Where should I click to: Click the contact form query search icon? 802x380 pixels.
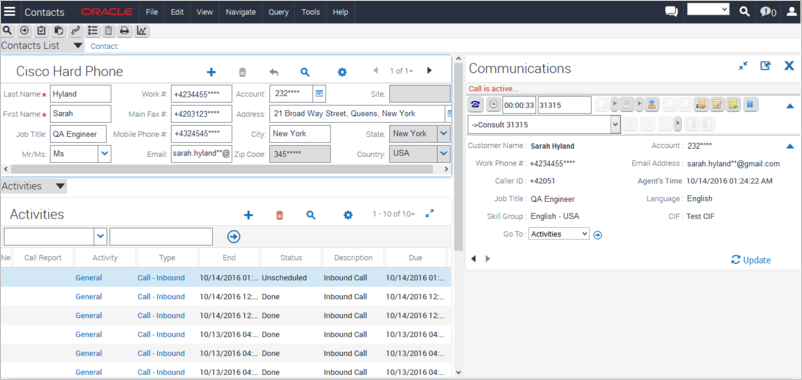pyautogui.click(x=305, y=72)
